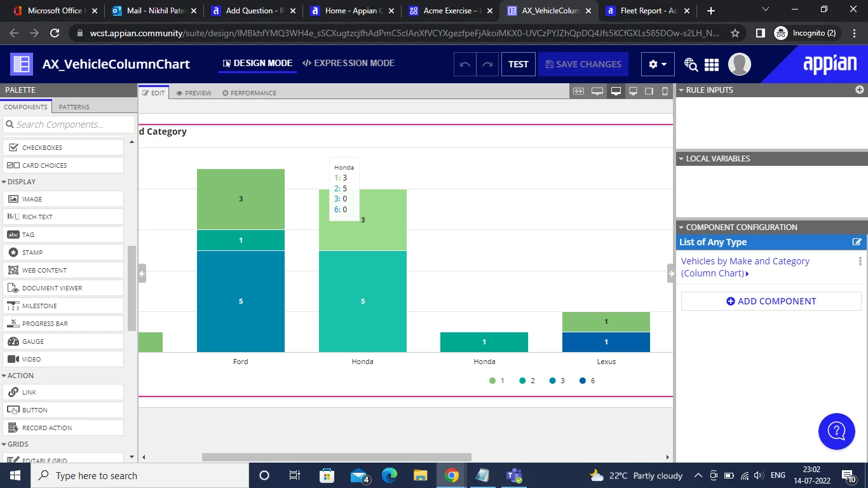Open the help question mark bubble
This screenshot has height=488, width=868.
(x=837, y=431)
